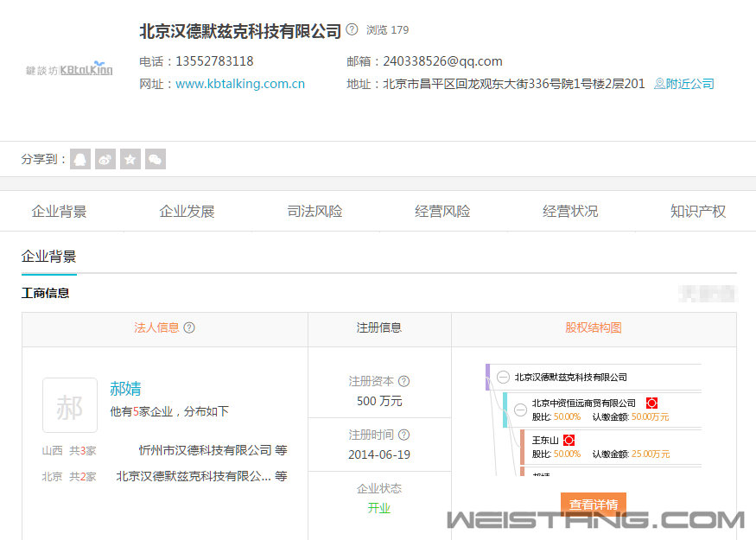Open the www.kbtalking.com.cn website link

(240, 84)
